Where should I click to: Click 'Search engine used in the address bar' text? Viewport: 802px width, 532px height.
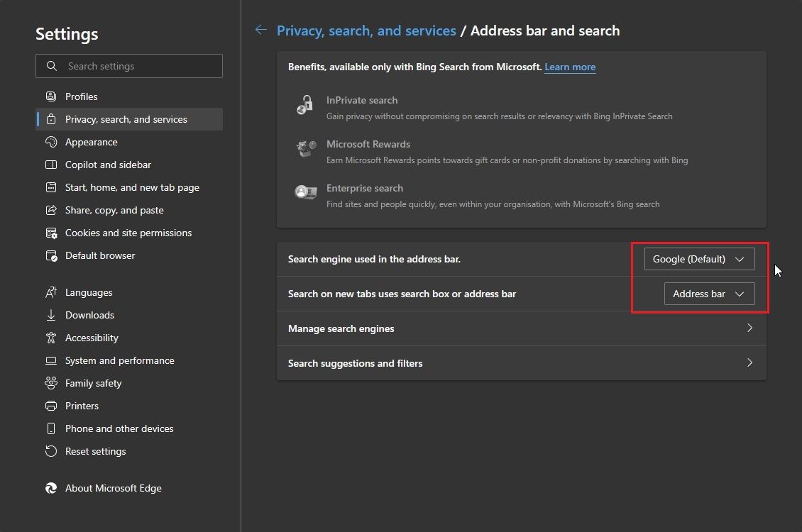point(374,259)
